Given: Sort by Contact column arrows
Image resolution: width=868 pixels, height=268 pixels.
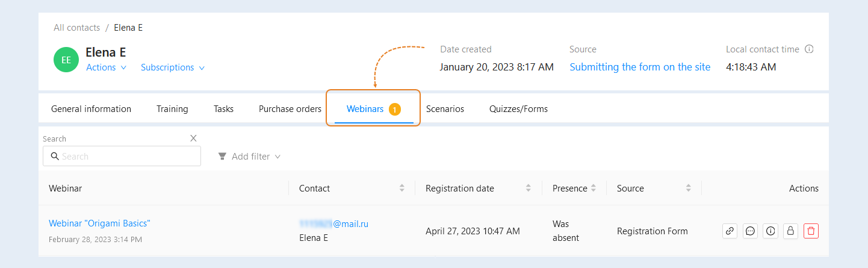Looking at the screenshot, I should click(x=402, y=189).
